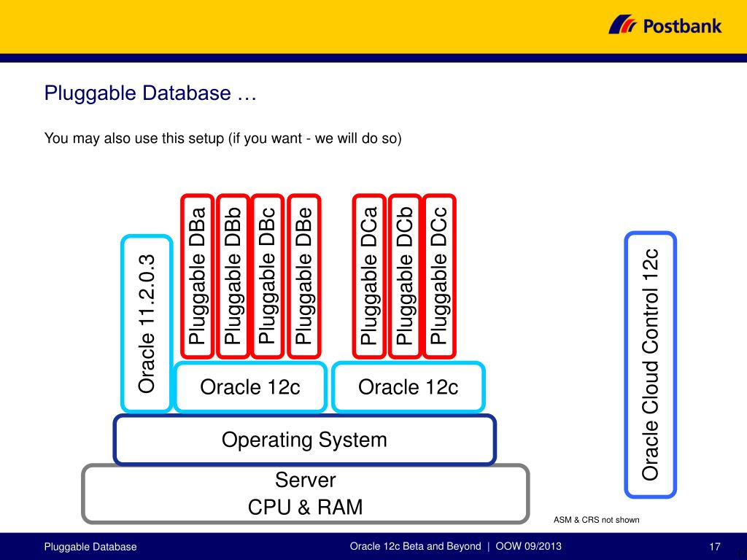
Task: Select the Oracle 12c box under the DB pluggables
Action: [251, 387]
